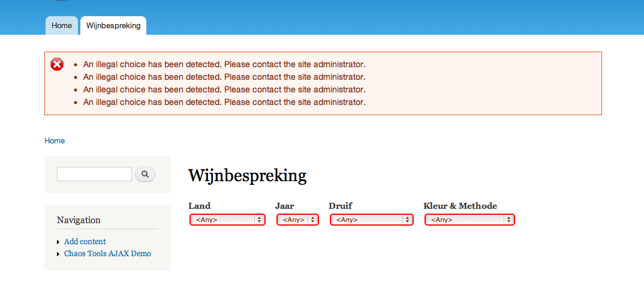Click the Land dropdown stepper arrows

click(259, 220)
